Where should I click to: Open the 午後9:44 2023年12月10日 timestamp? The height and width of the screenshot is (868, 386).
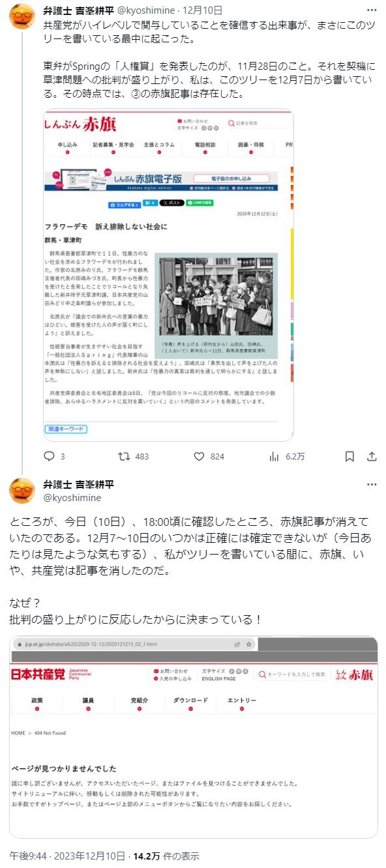[69, 856]
